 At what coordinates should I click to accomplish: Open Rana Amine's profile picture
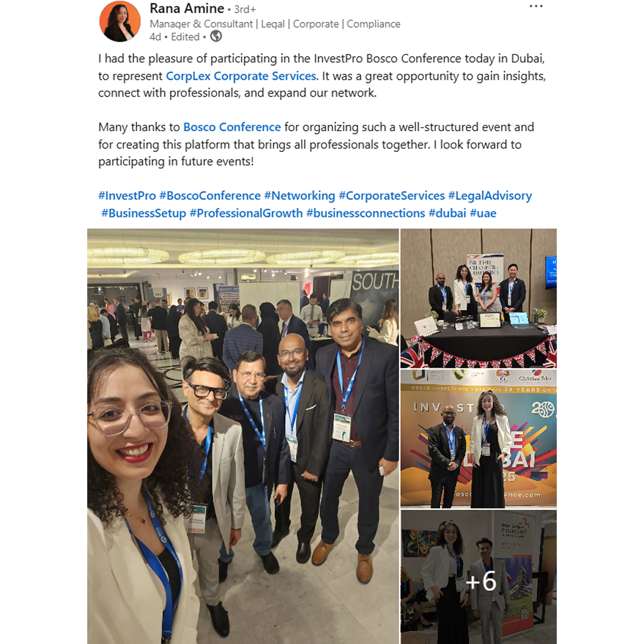tap(120, 21)
